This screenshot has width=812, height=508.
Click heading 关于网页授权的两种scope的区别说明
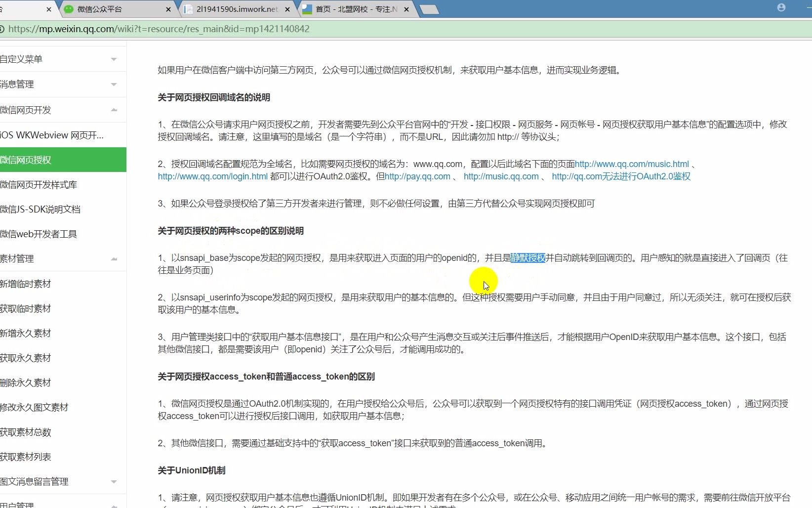[231, 231]
